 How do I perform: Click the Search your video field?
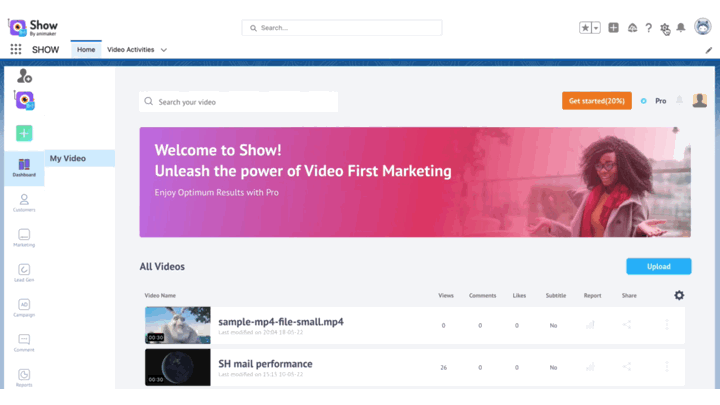(238, 101)
